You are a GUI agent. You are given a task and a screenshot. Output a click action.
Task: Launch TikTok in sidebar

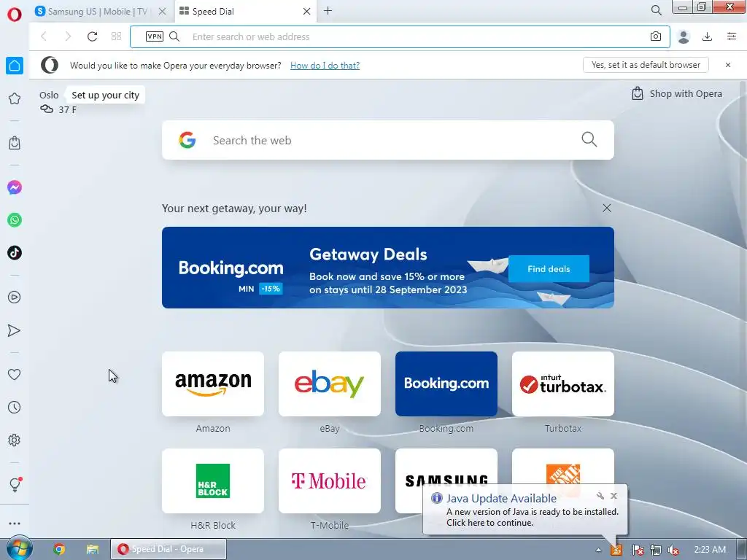click(x=15, y=252)
